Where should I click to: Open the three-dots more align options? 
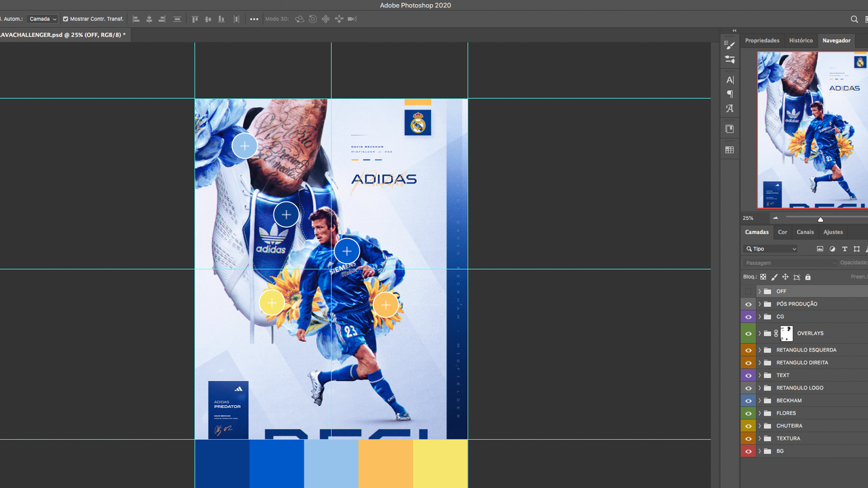tap(254, 19)
